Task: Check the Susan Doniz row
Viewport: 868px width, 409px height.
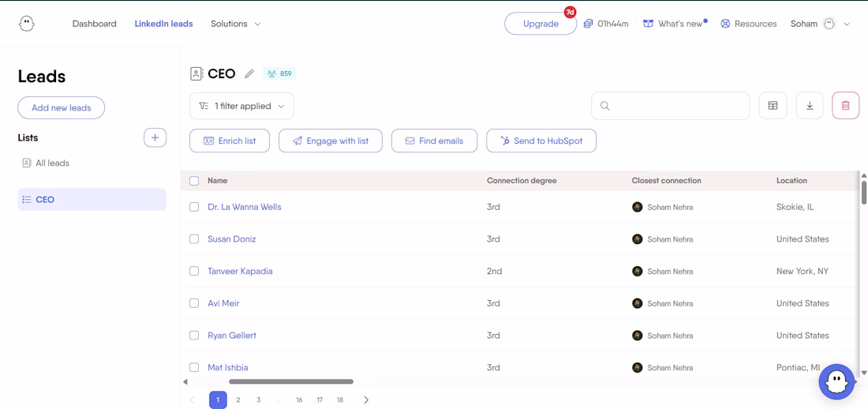Action: click(194, 239)
